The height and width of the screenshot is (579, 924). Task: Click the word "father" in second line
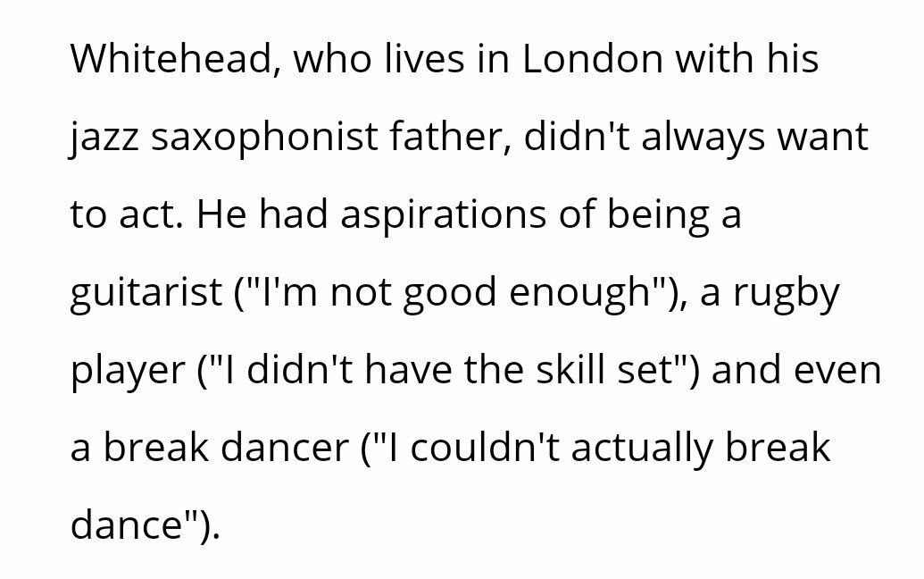click(445, 136)
